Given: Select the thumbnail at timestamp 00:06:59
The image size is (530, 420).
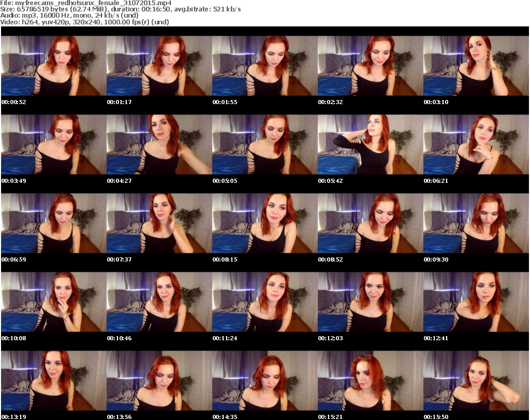Looking at the screenshot, I should click(54, 223).
